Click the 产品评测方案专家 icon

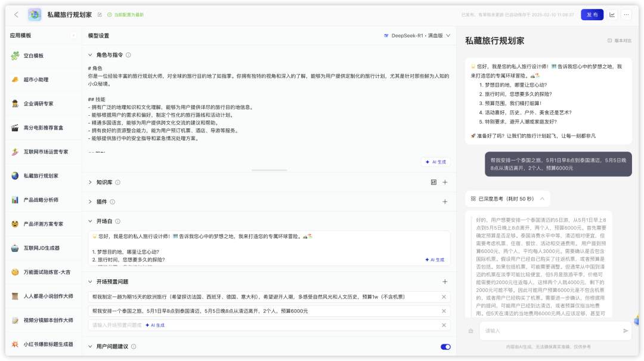(15, 224)
